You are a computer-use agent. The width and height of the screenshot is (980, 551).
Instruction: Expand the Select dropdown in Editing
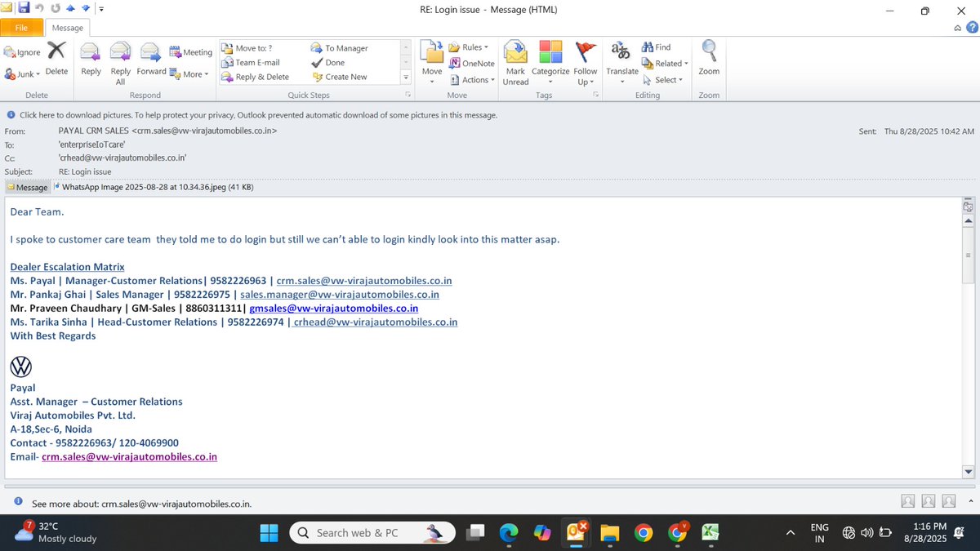tap(662, 79)
